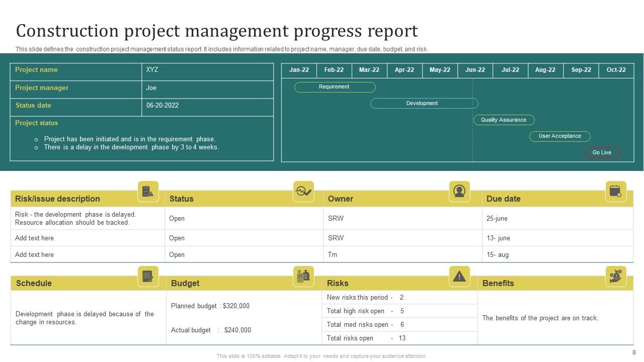Screen dimensions: 644x362
Task: Select the slide title Construction project management progress report
Action: click(217, 31)
